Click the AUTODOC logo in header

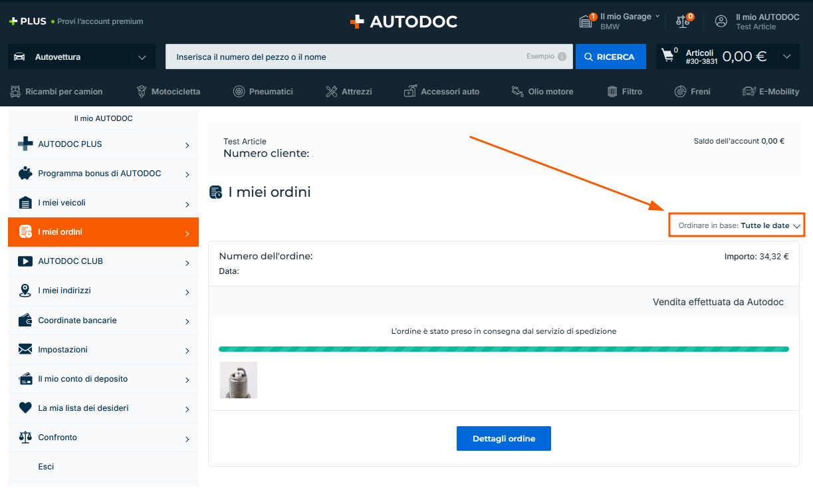[404, 21]
